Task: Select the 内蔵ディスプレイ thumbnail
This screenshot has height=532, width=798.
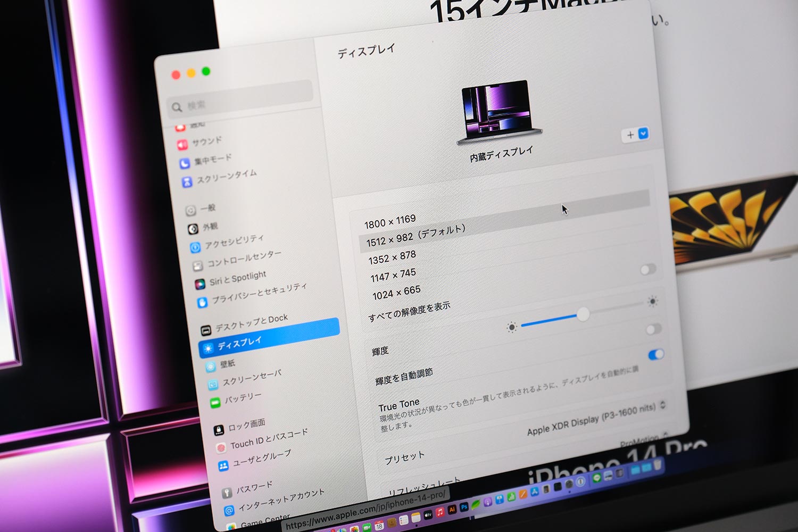Action: pyautogui.click(x=499, y=113)
